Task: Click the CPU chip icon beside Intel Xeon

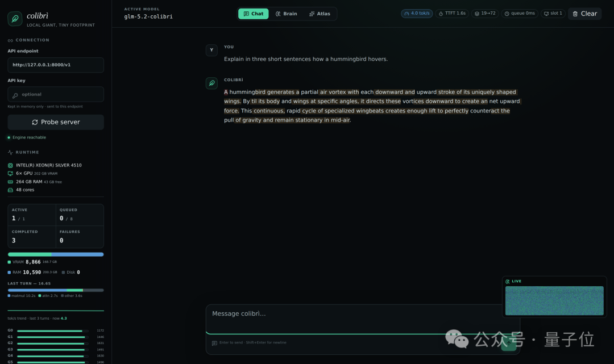Action: tap(10, 165)
